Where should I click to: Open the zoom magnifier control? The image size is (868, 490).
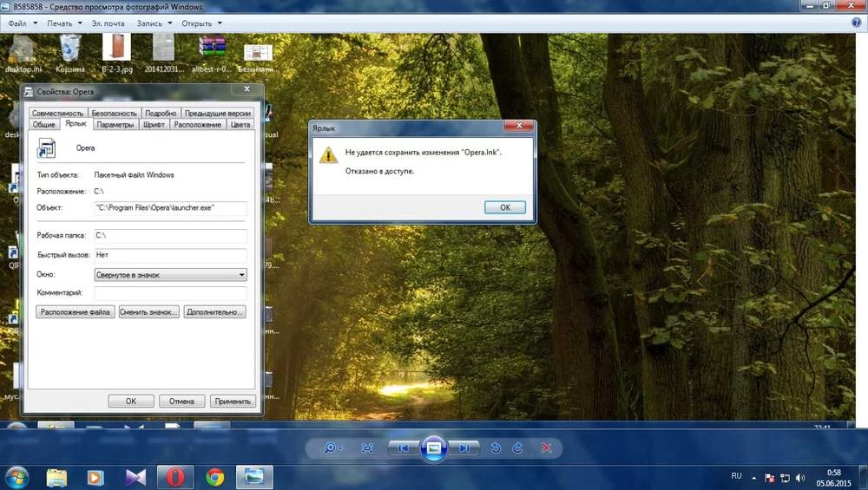[332, 448]
